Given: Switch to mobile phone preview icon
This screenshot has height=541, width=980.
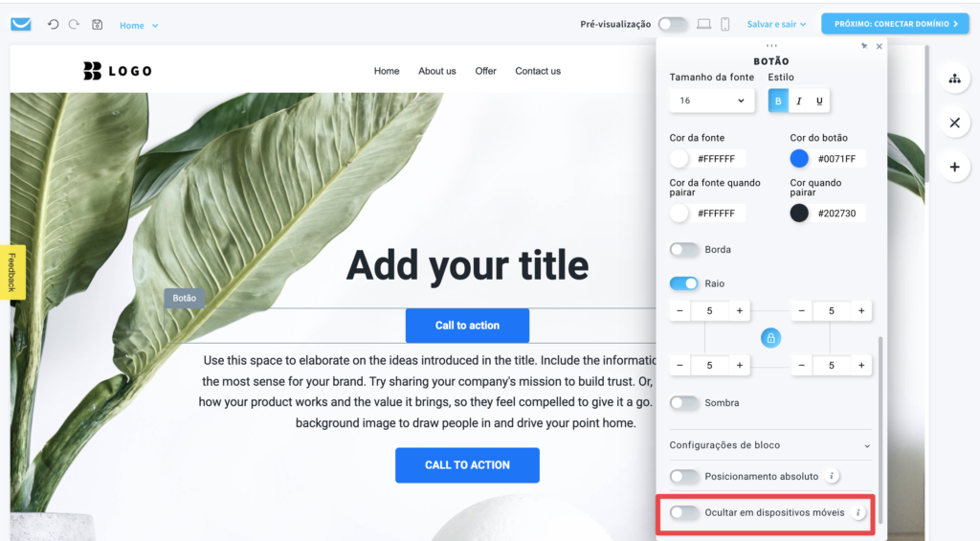Looking at the screenshot, I should coord(725,24).
